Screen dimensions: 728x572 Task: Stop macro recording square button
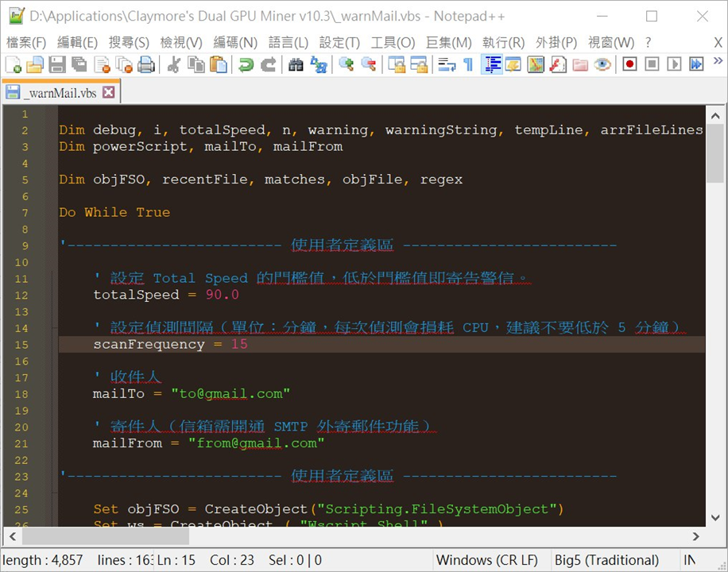652,64
